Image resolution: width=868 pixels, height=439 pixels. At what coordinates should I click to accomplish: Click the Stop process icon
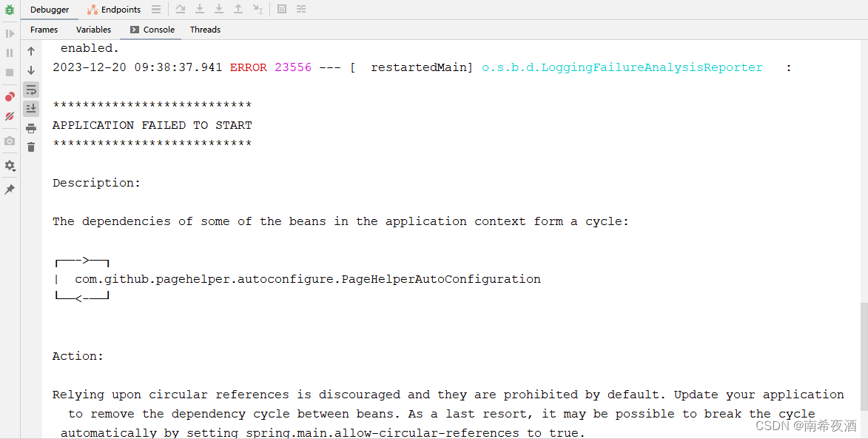(x=10, y=70)
